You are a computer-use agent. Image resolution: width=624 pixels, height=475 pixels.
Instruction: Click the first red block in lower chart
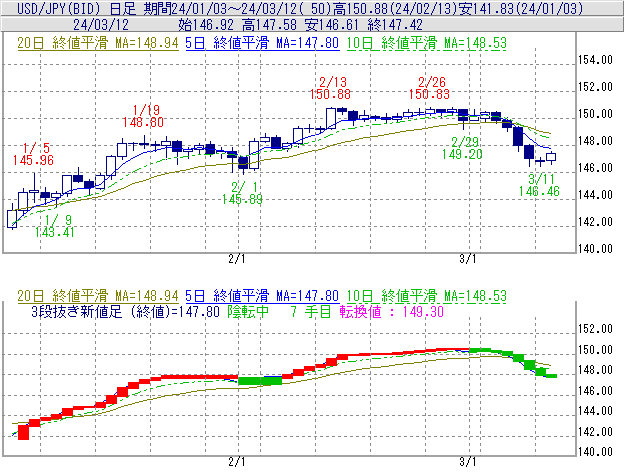pyautogui.click(x=23, y=432)
